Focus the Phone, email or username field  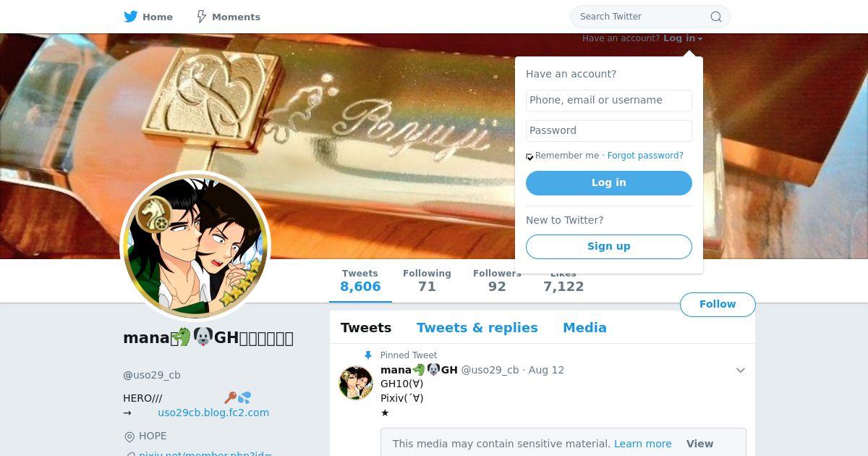coord(608,101)
